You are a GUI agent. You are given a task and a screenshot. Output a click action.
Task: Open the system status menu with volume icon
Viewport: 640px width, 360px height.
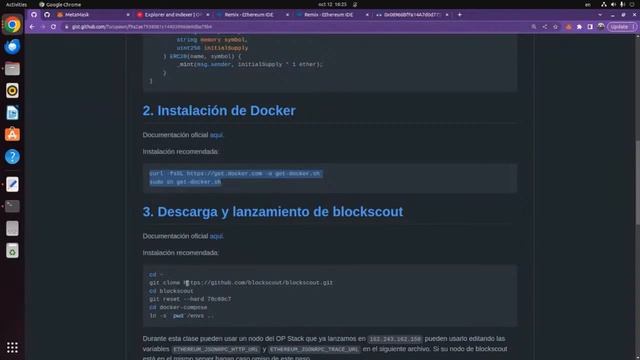tap(618, 4)
